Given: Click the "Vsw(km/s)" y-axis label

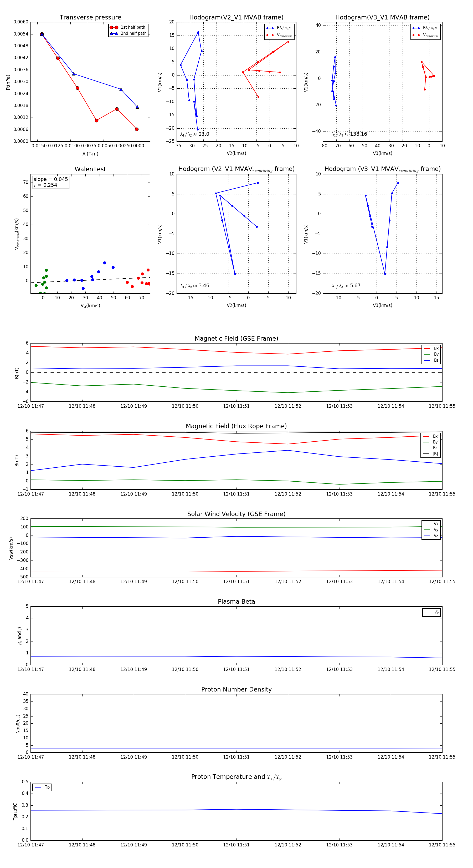Looking at the screenshot, I should [x=11, y=548].
